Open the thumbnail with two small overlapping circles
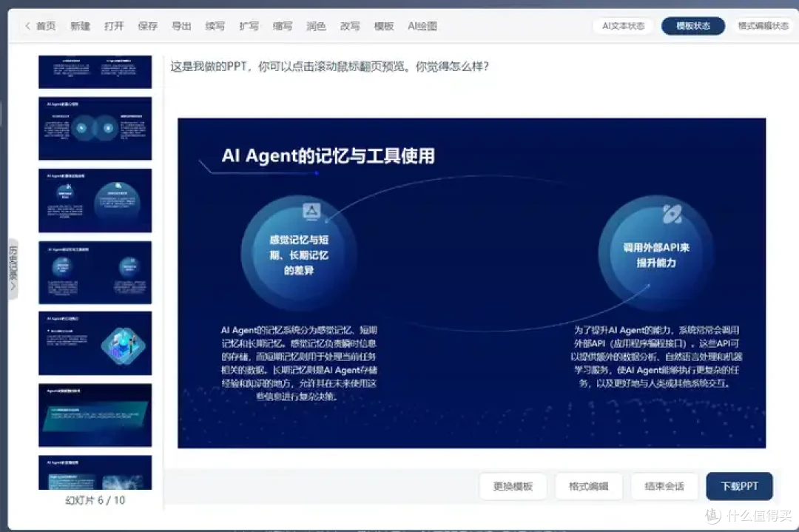This screenshot has width=799, height=532. click(95, 129)
